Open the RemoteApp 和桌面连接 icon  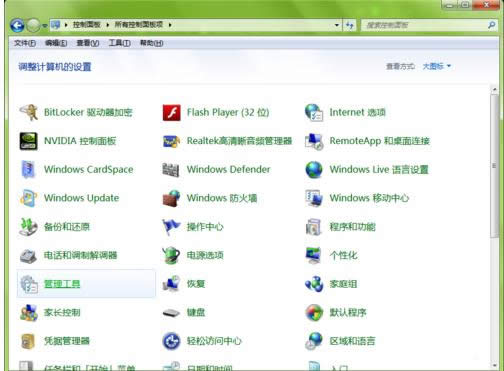click(314, 141)
